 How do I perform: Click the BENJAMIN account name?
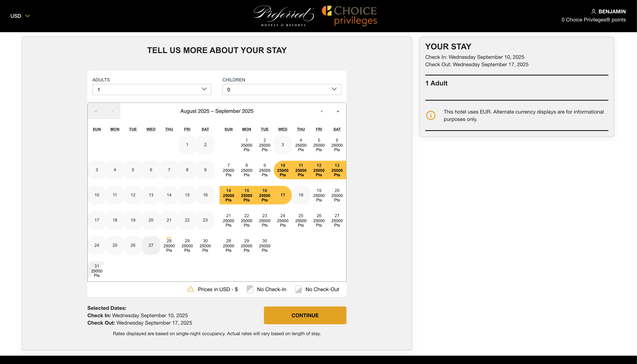612,11
